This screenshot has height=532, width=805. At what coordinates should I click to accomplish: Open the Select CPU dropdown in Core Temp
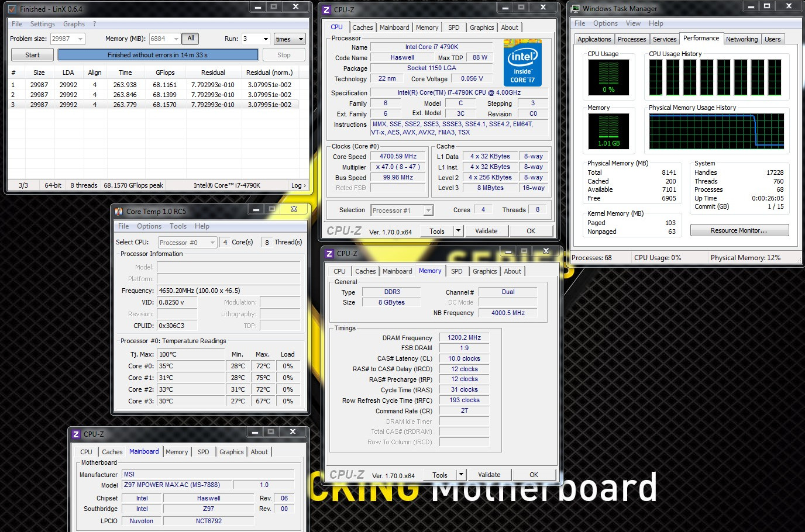coord(212,243)
